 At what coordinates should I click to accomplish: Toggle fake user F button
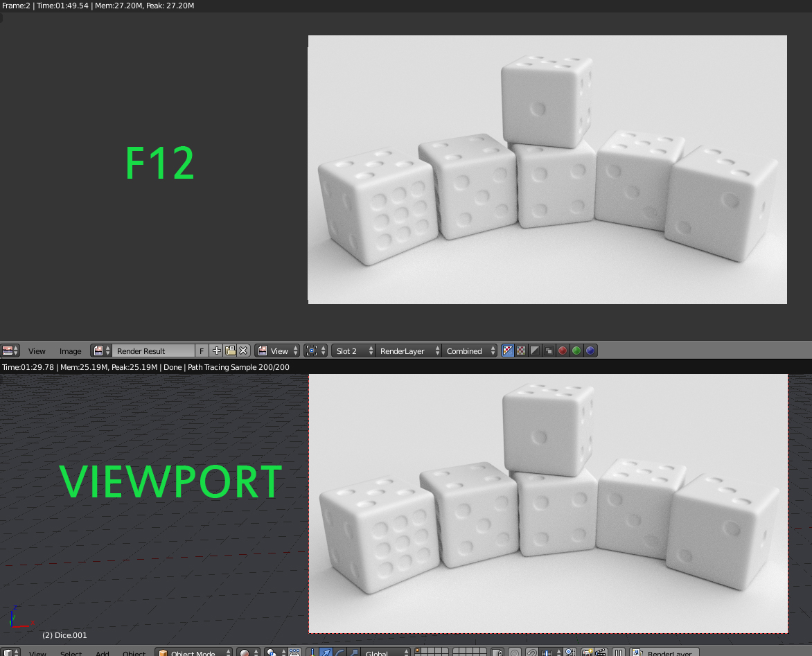click(x=202, y=351)
